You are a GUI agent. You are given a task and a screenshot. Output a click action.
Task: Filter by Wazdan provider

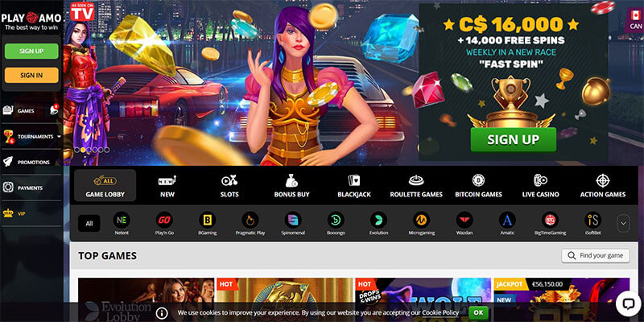pos(464,224)
